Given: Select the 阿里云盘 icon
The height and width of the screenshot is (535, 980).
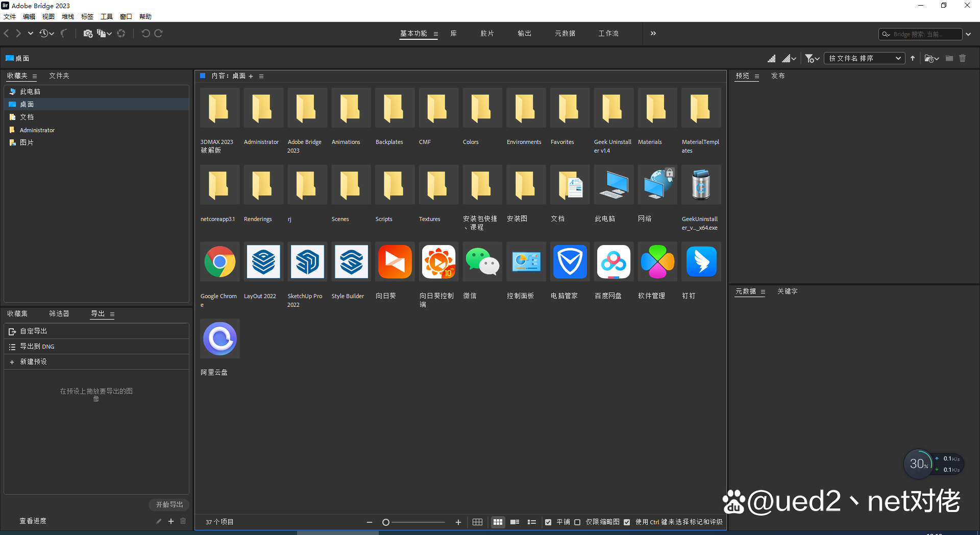Looking at the screenshot, I should click(220, 338).
